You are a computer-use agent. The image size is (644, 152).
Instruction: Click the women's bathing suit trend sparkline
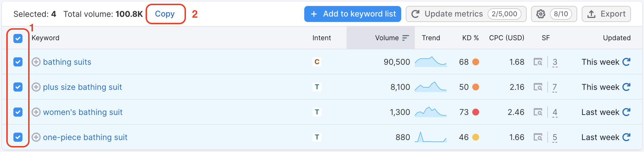431,112
